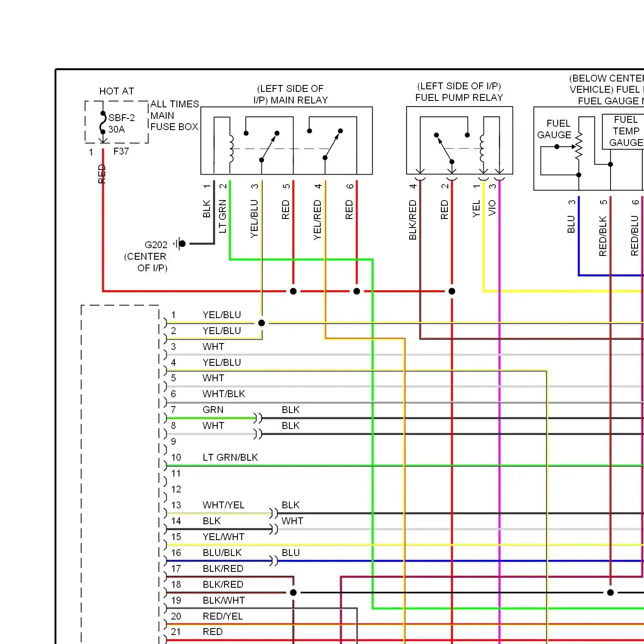The image size is (644, 644).
Task: Select the vertical BLU label on gauge pin 3
Action: [571, 224]
